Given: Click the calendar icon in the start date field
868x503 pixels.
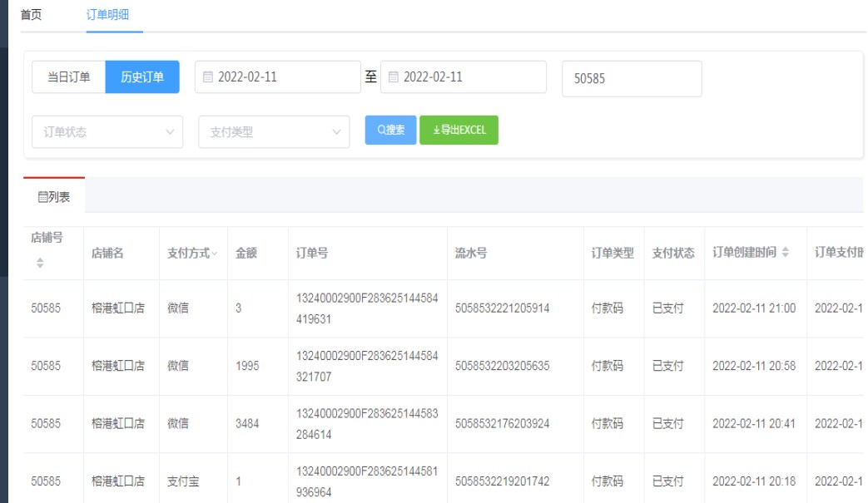Looking at the screenshot, I should tap(209, 77).
